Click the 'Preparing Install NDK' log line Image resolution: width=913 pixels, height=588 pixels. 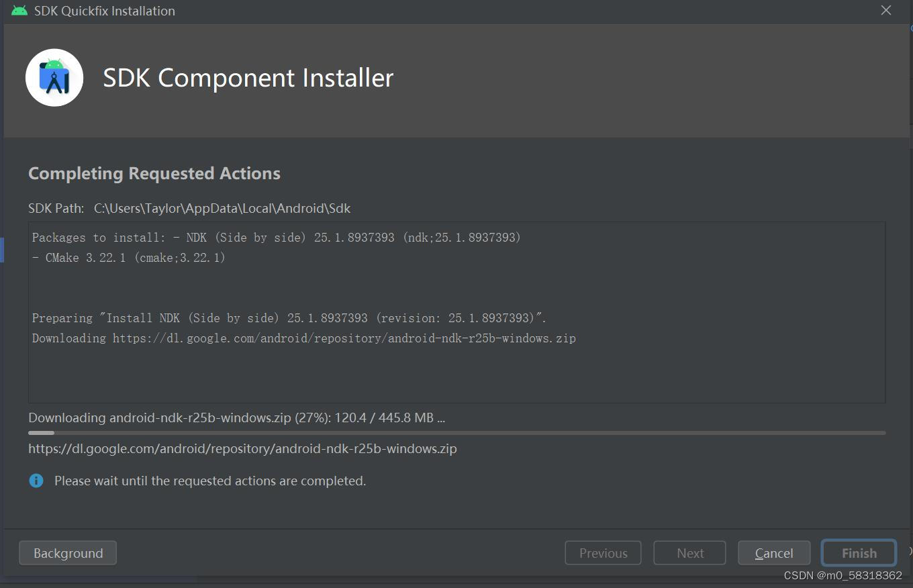[x=289, y=318]
